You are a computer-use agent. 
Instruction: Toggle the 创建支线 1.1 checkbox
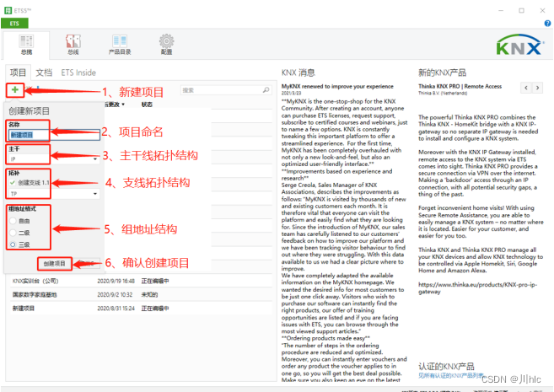[13, 182]
